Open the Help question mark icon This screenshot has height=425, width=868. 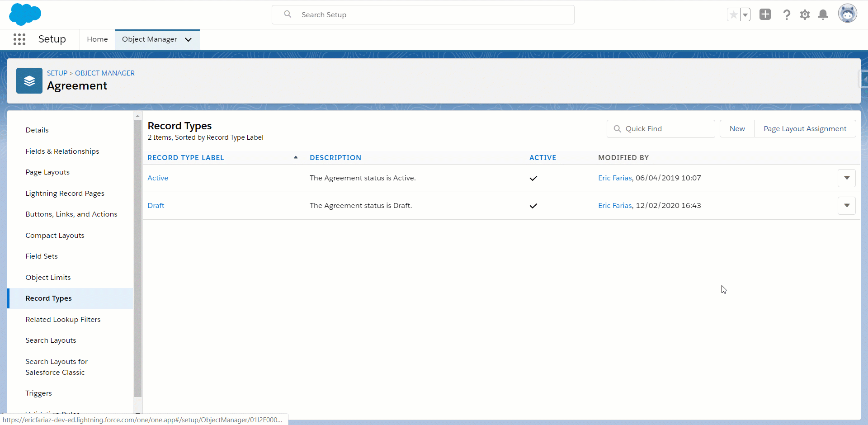[787, 15]
